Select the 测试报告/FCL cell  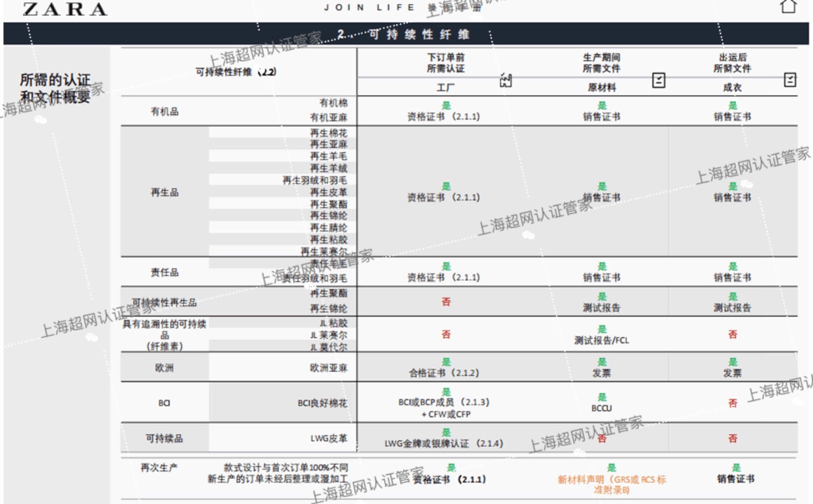[x=602, y=341]
